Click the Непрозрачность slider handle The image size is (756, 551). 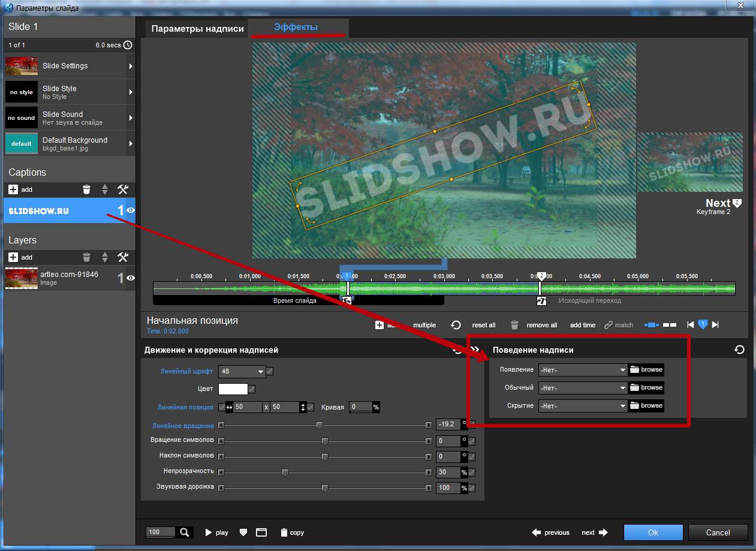[285, 472]
